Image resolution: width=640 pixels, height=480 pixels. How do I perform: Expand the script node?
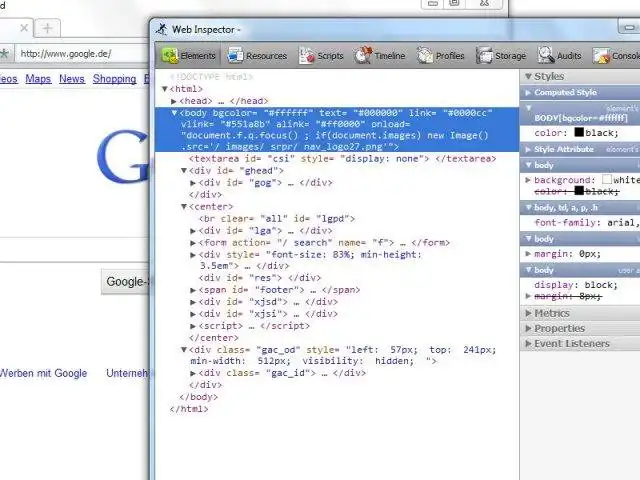pos(193,326)
